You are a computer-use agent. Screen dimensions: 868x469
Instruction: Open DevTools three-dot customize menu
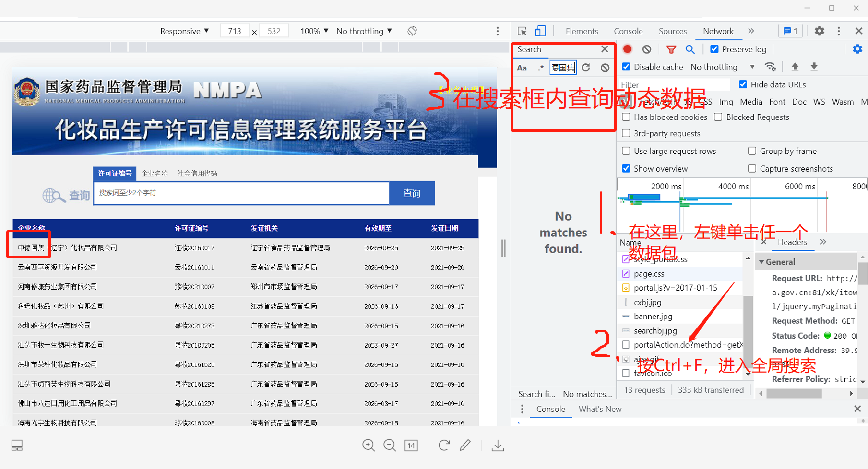click(839, 31)
